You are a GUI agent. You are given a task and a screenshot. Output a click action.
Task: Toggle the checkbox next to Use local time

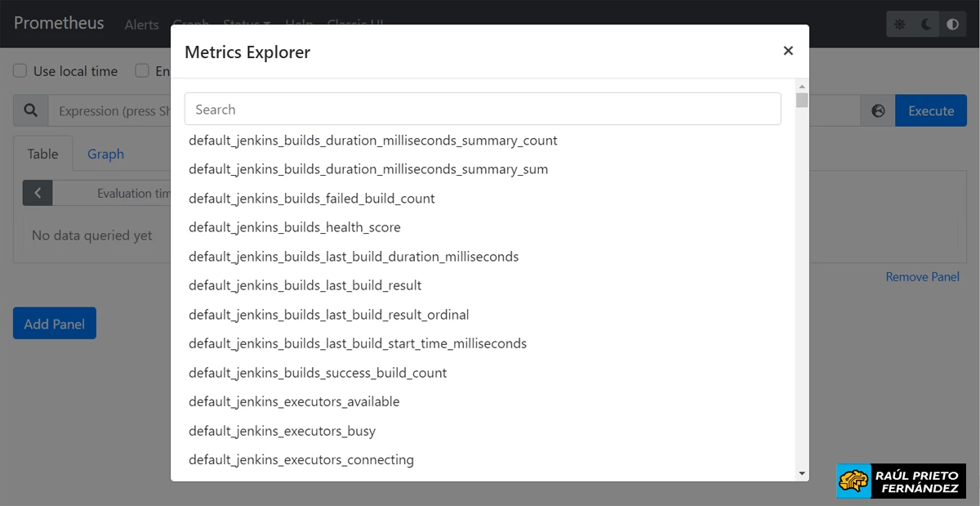tap(20, 71)
